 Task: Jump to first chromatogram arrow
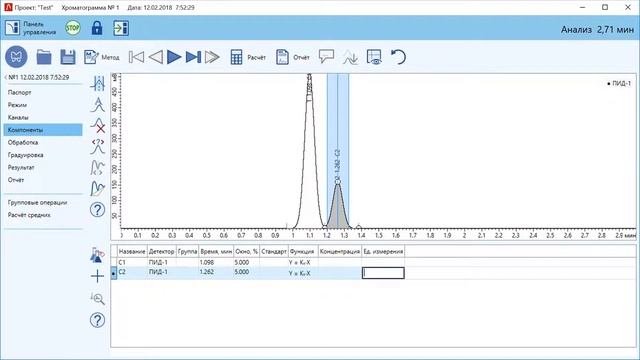pos(136,57)
